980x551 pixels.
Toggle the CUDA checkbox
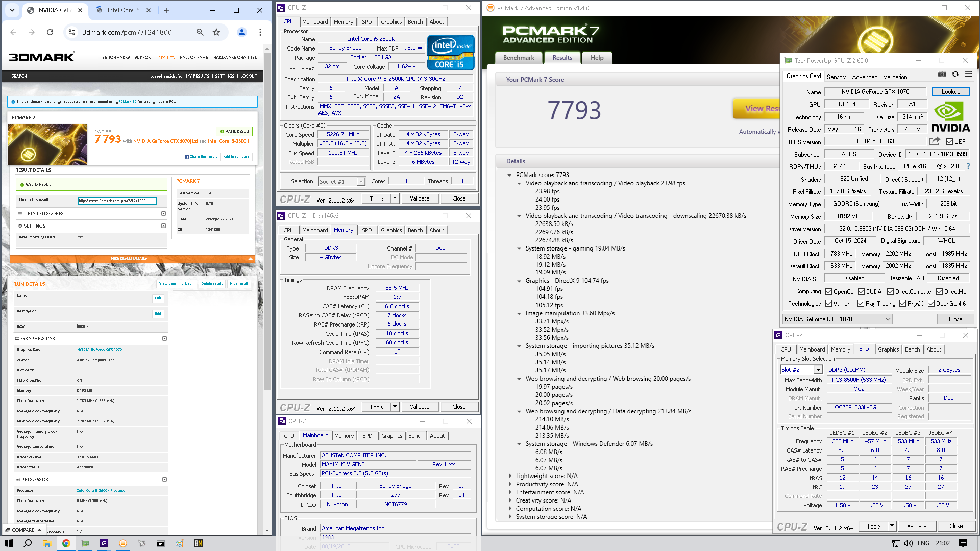pyautogui.click(x=861, y=292)
